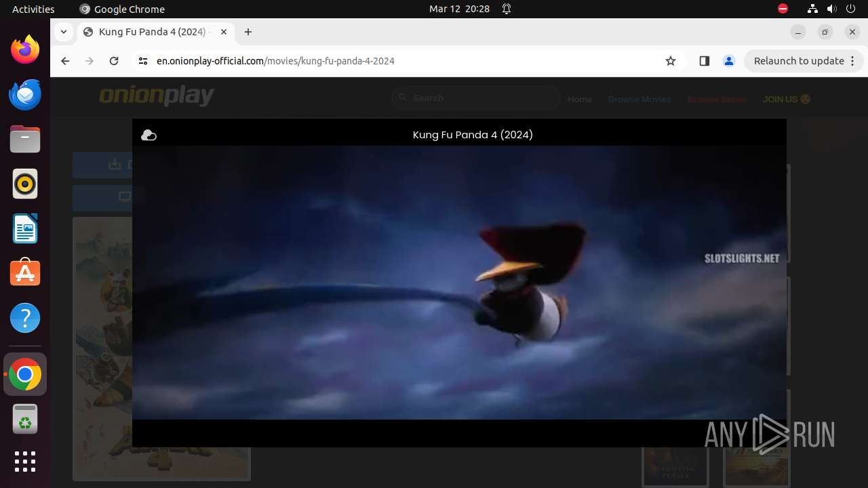The width and height of the screenshot is (868, 488).
Task: Click the download button behind the player
Action: coord(102,165)
